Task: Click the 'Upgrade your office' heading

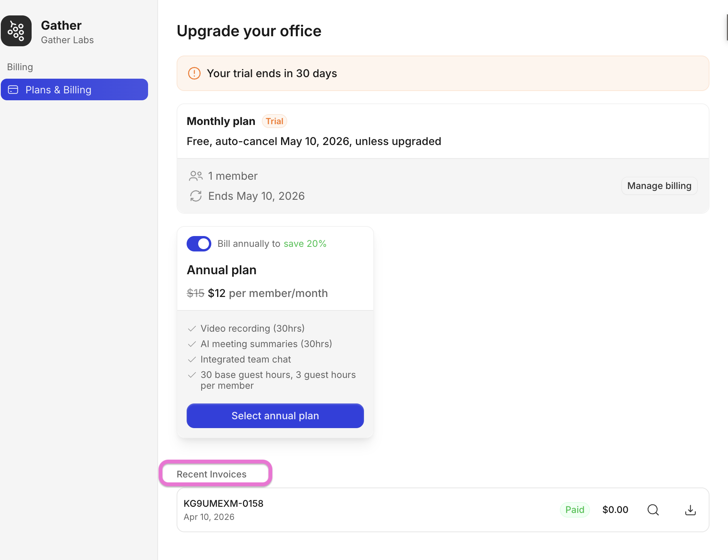Action: [x=249, y=31]
